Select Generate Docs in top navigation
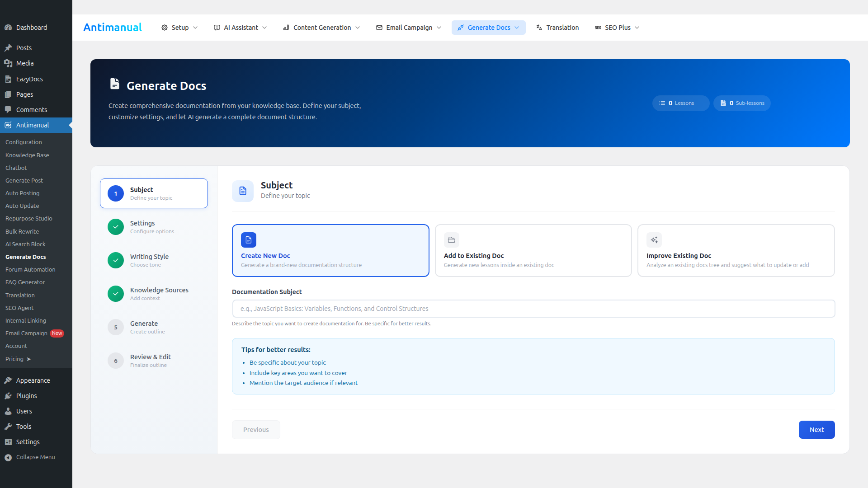 tap(488, 28)
